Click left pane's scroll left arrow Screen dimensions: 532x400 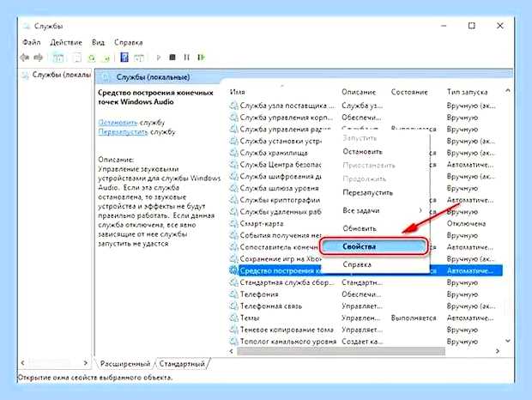click(x=22, y=363)
